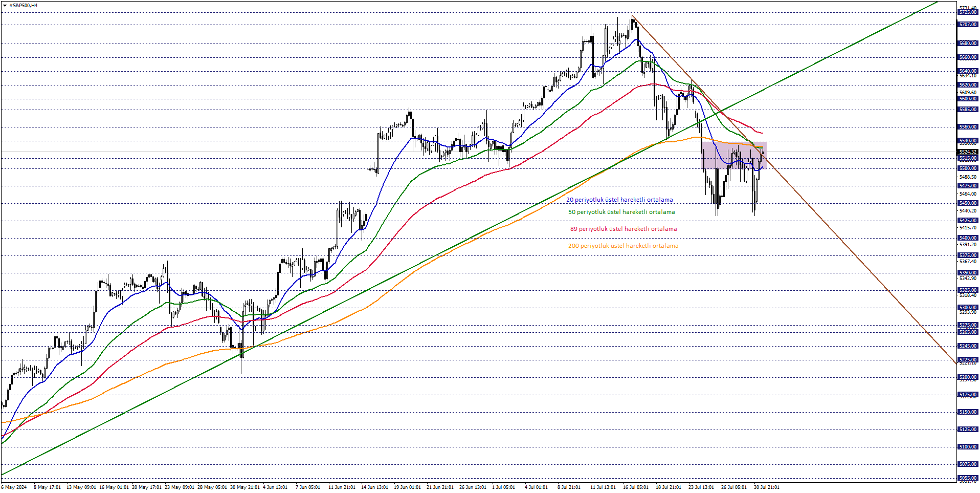The image size is (980, 493).
Task: Click the 14 Jun 13:01 time label
Action: pyautogui.click(x=374, y=487)
